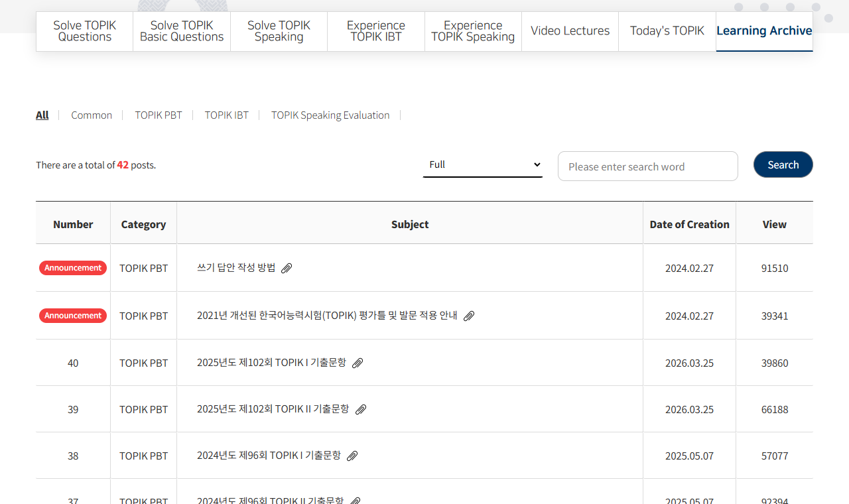
Task: Open Experience TOPIK IBT tab
Action: (376, 31)
